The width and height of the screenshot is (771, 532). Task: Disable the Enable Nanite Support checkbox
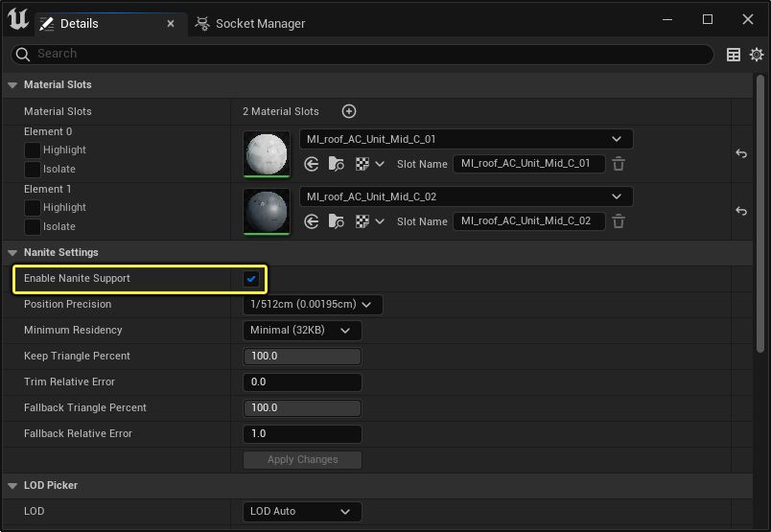tap(251, 279)
